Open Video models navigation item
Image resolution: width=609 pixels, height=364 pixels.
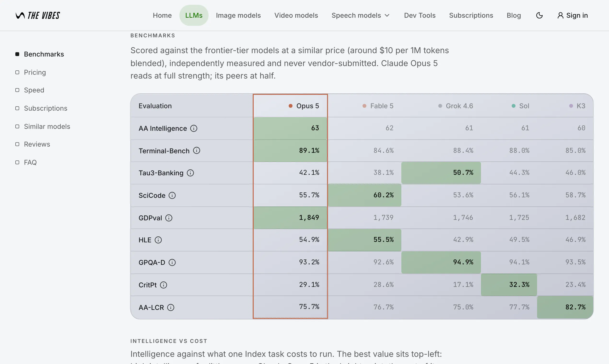[x=296, y=16]
